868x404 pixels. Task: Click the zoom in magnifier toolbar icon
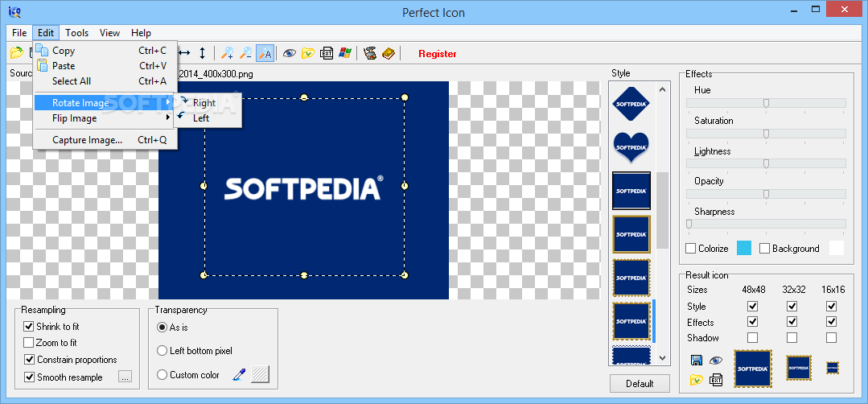227,53
